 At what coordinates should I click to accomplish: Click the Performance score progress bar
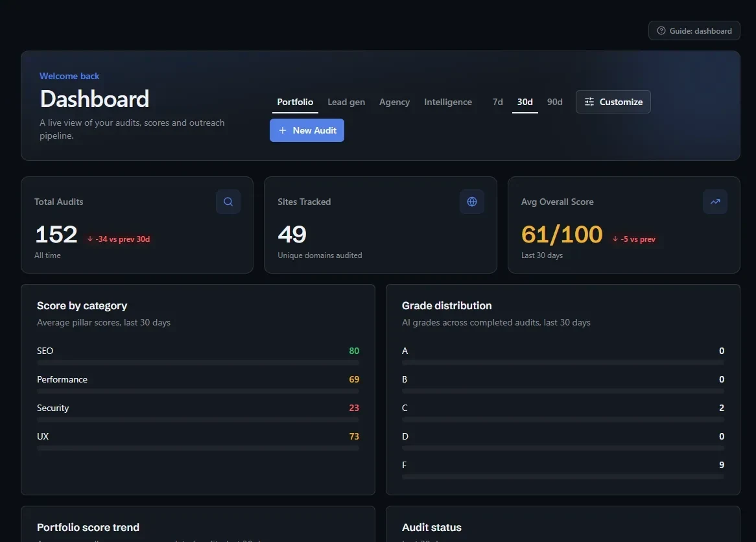pos(198,391)
